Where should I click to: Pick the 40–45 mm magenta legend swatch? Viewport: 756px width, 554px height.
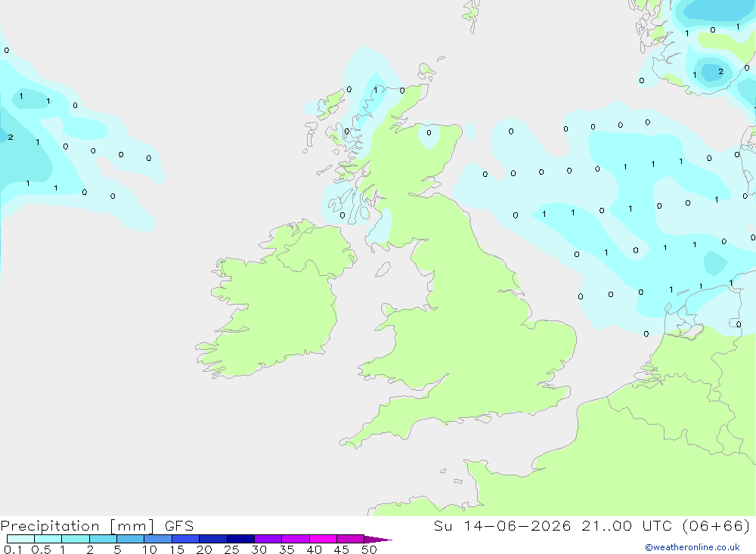323,539
